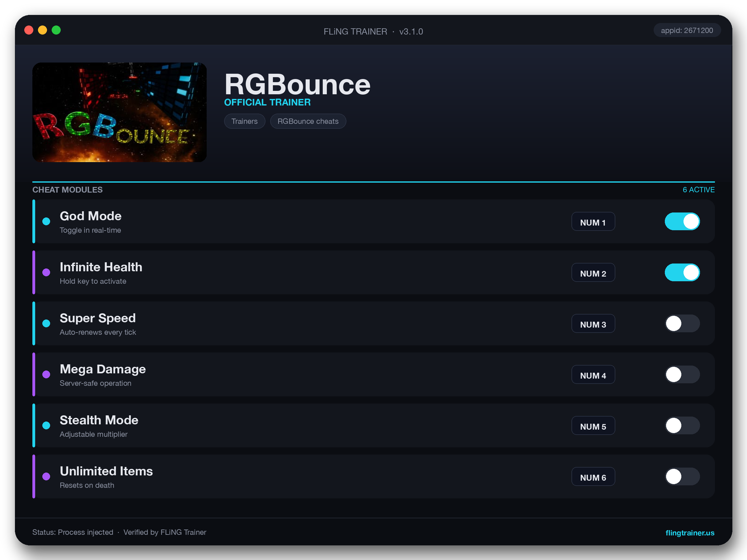Click the "OFFICIAL TRAINER" subtitle

pyautogui.click(x=267, y=102)
